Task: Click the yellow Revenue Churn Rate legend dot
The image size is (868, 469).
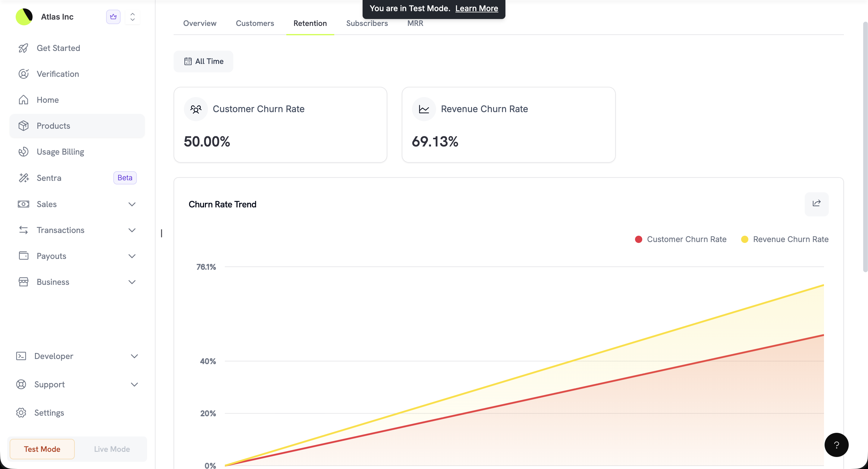Action: pos(745,239)
